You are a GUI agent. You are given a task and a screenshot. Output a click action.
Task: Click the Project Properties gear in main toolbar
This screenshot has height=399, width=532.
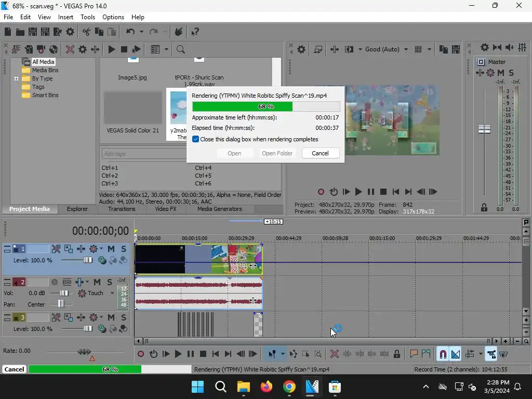coord(70,32)
